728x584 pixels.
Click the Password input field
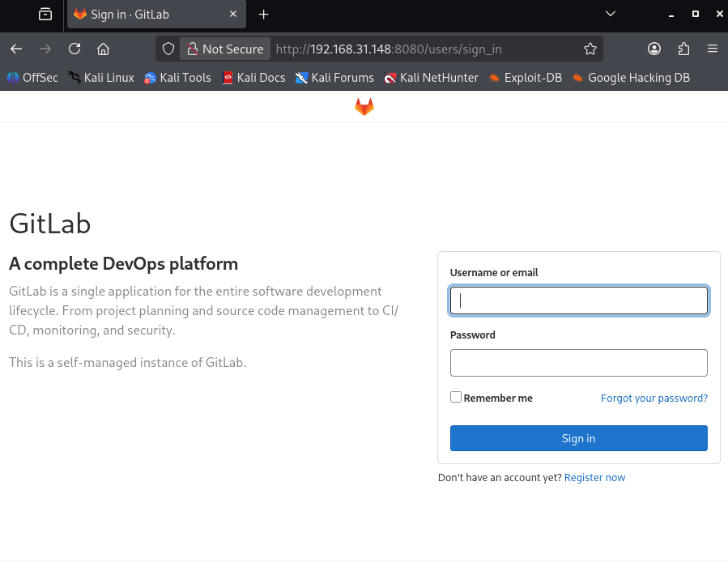(578, 363)
